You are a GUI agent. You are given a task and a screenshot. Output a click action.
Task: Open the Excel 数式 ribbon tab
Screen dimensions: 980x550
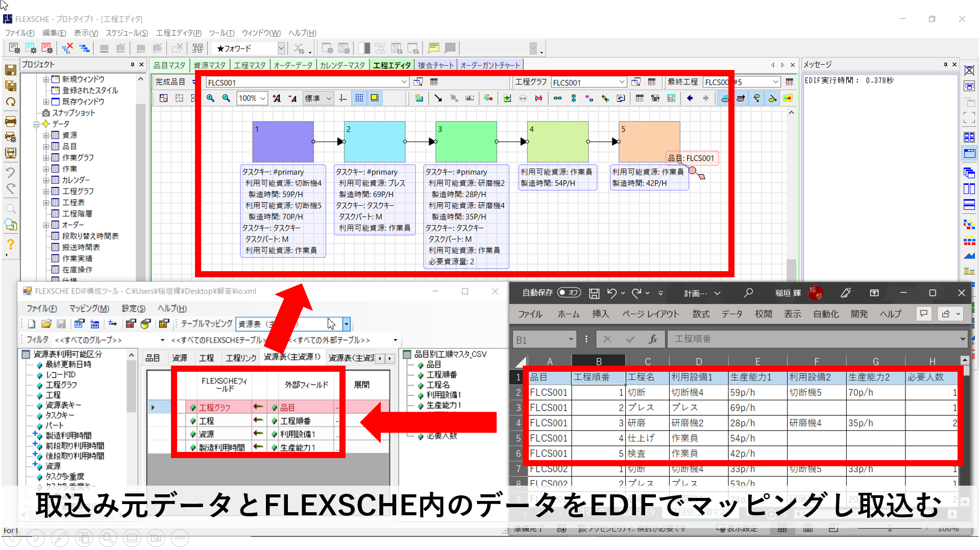(x=701, y=314)
